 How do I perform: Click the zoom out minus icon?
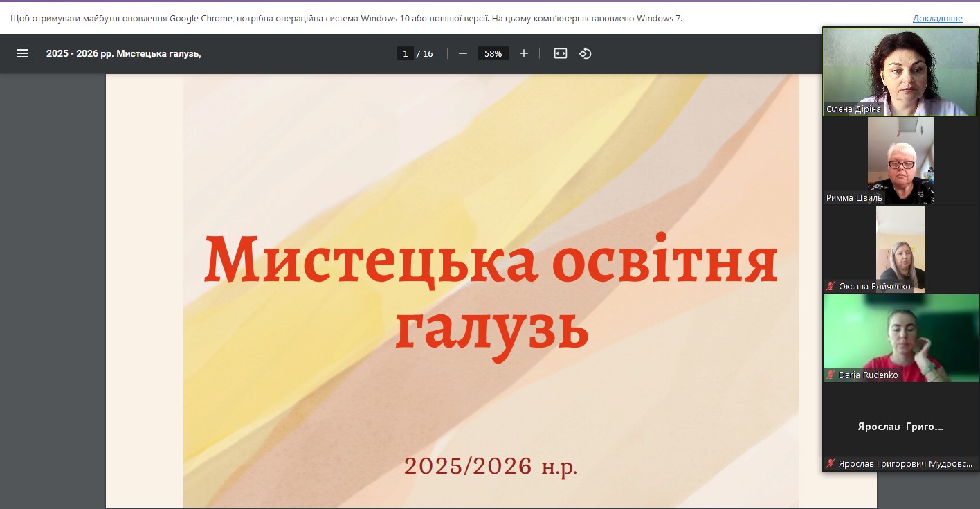(463, 53)
